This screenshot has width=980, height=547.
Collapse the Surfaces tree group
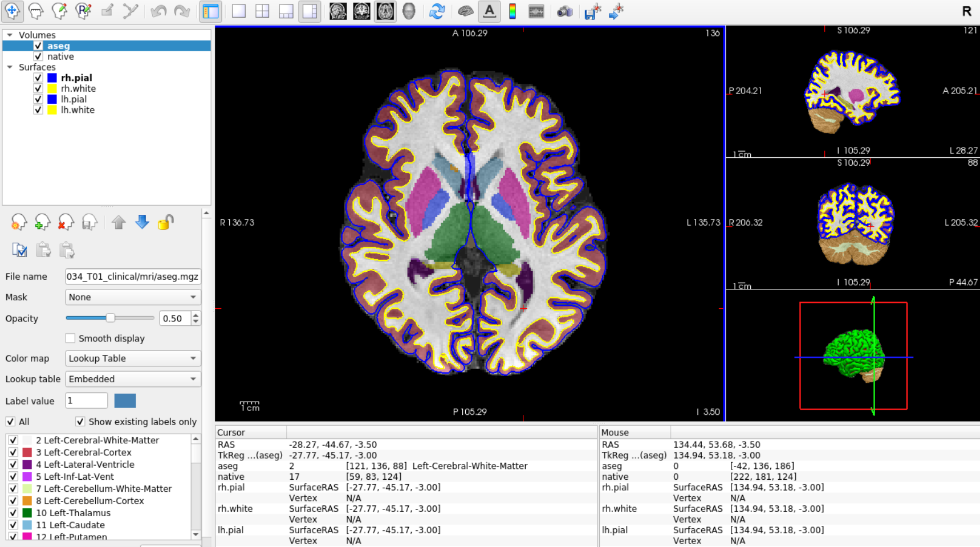(x=10, y=67)
